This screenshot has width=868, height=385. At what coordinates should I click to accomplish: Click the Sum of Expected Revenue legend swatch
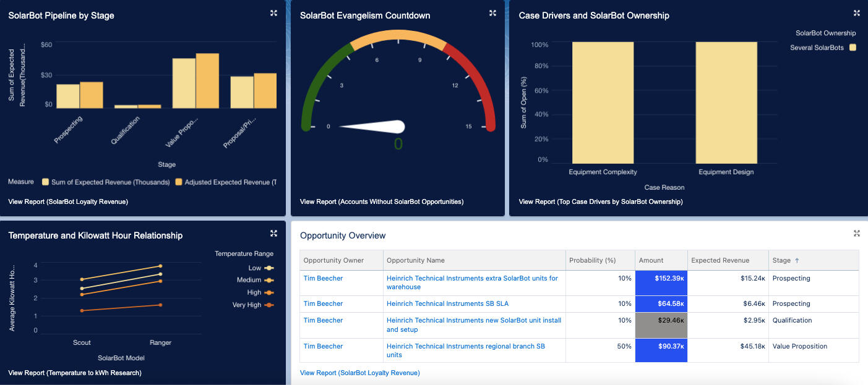(45, 182)
